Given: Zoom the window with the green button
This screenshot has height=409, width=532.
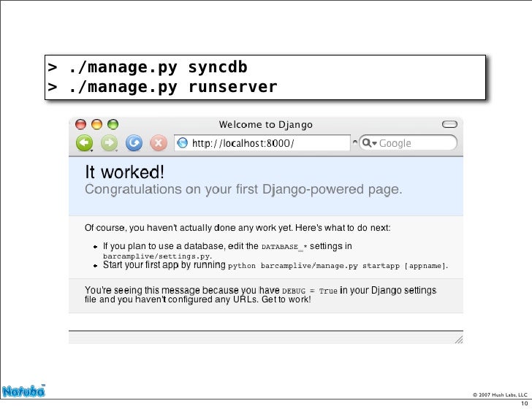Looking at the screenshot, I should [113, 124].
